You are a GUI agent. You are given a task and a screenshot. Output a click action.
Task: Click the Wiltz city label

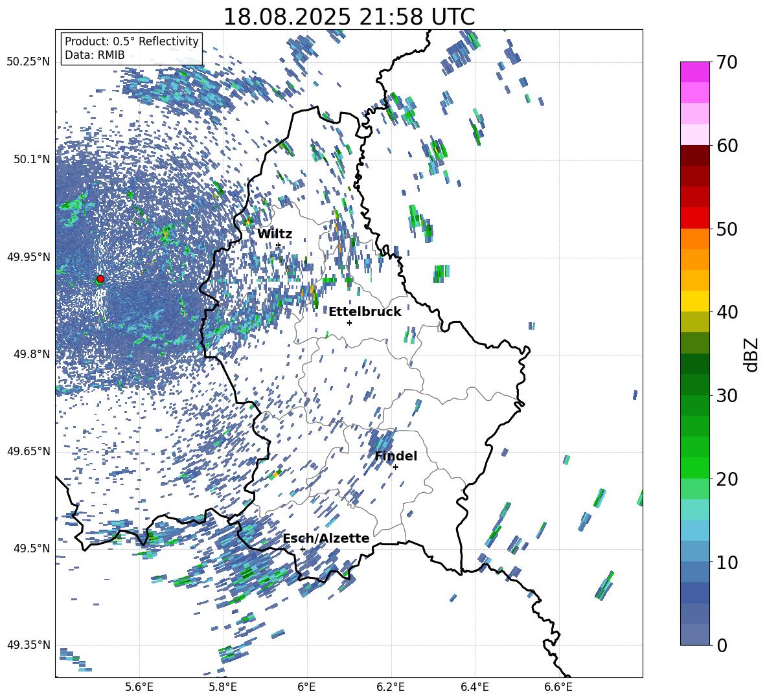(x=275, y=234)
